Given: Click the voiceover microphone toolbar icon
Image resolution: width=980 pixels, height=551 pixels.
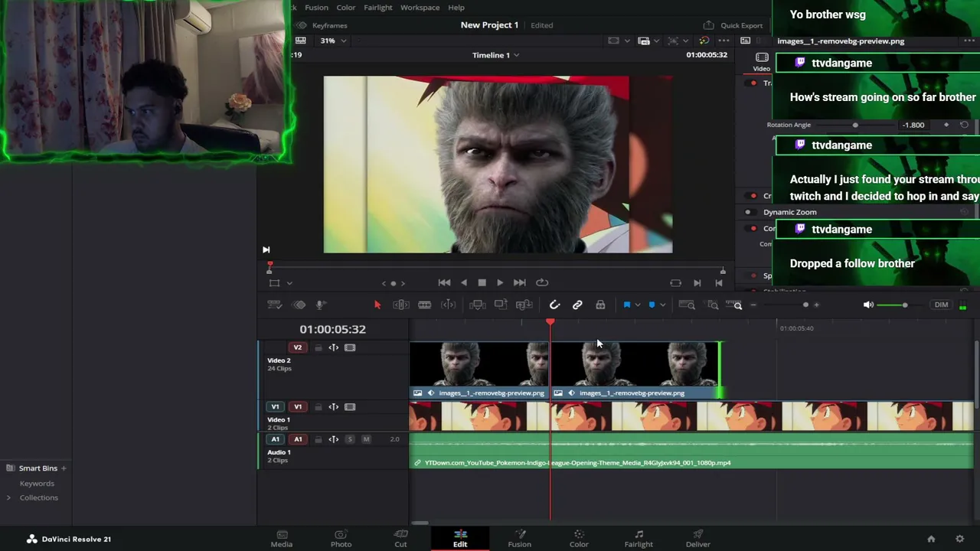Looking at the screenshot, I should point(320,305).
